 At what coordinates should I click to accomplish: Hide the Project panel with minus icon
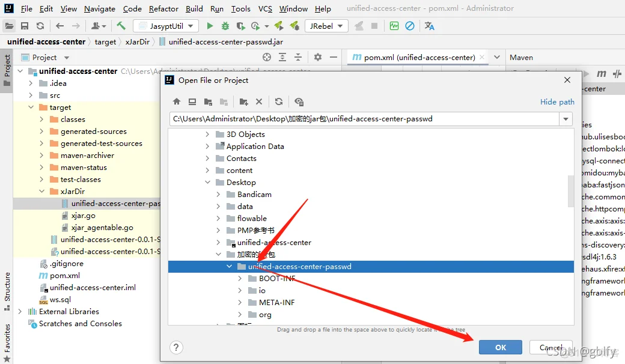pos(334,57)
